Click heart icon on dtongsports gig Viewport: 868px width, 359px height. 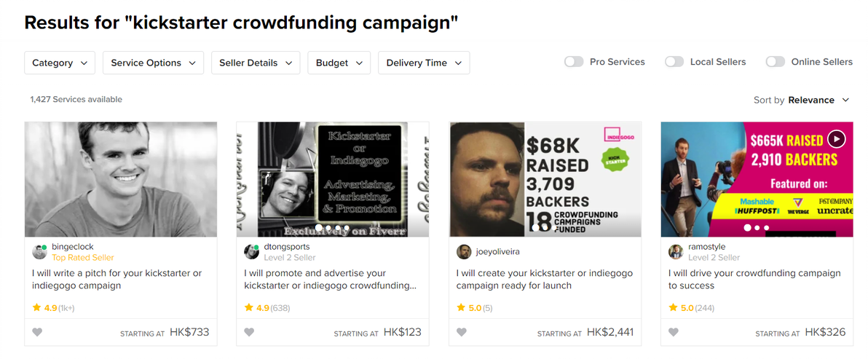(249, 332)
